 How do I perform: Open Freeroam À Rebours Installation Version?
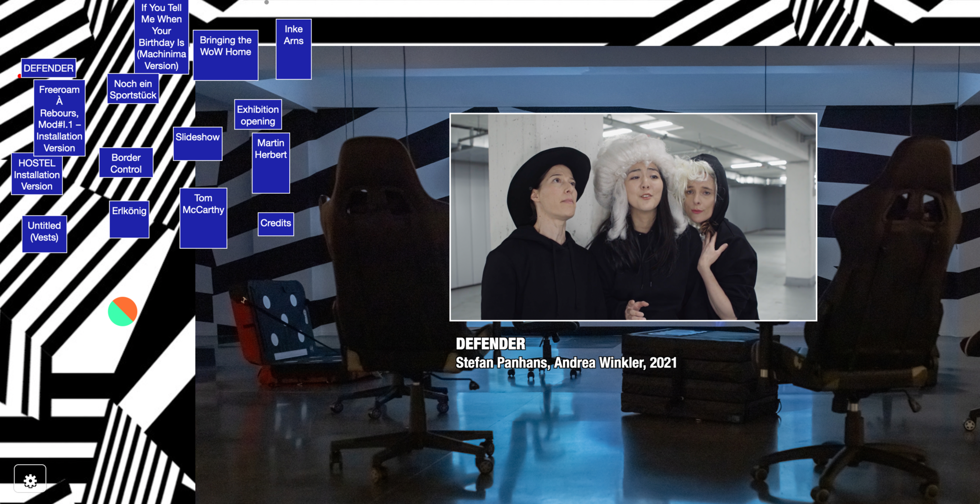tap(59, 118)
